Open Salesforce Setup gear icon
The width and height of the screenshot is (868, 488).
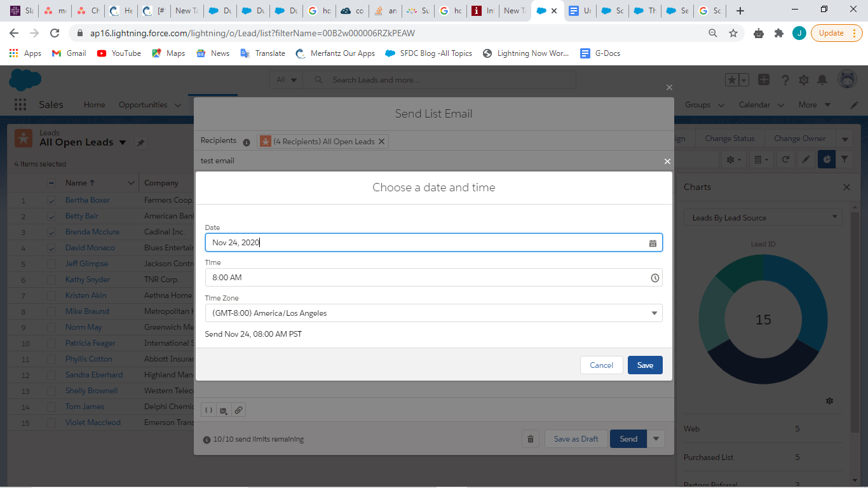coord(804,80)
